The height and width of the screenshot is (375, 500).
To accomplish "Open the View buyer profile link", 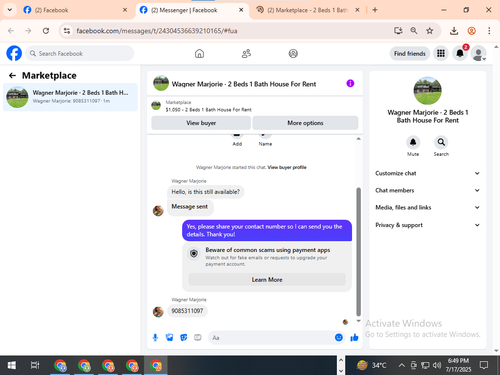I will click(x=287, y=167).
